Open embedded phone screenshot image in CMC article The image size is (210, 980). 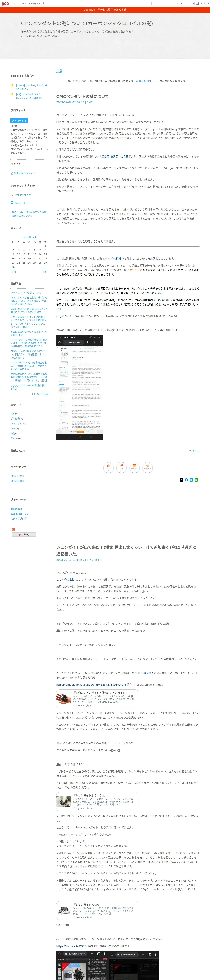click(x=80, y=387)
